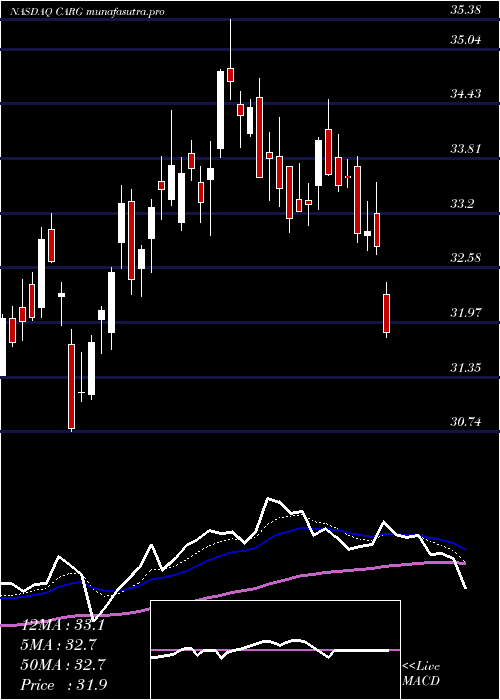Select the 33.2 price axis label
This screenshot has width=500, height=700.
click(462, 204)
